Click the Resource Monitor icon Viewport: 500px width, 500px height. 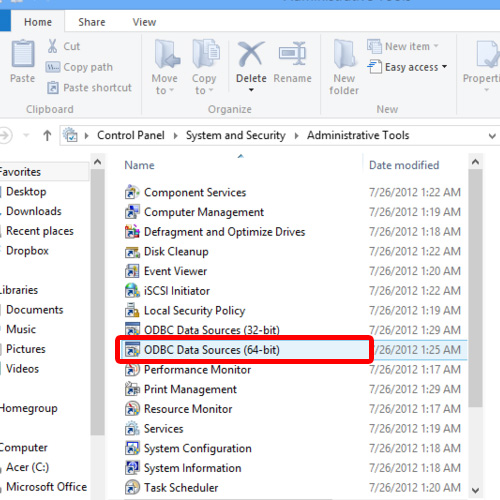(x=132, y=409)
